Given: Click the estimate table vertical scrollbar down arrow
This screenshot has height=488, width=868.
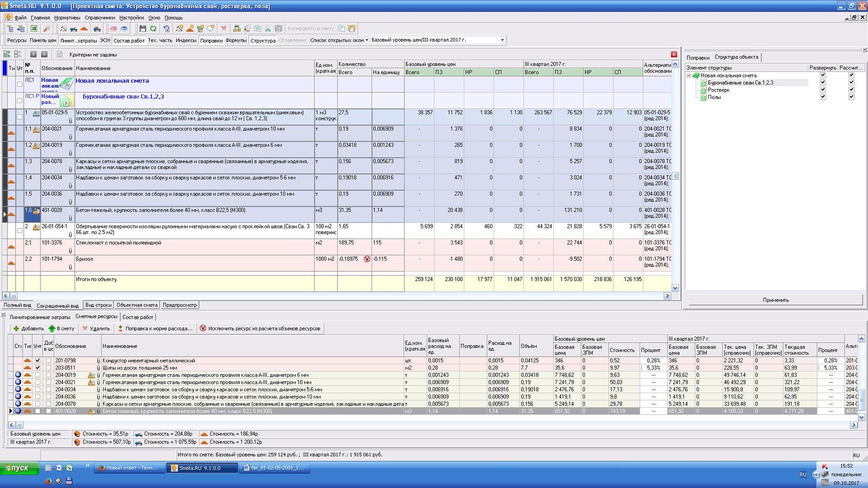Looking at the screenshot, I should (675, 288).
